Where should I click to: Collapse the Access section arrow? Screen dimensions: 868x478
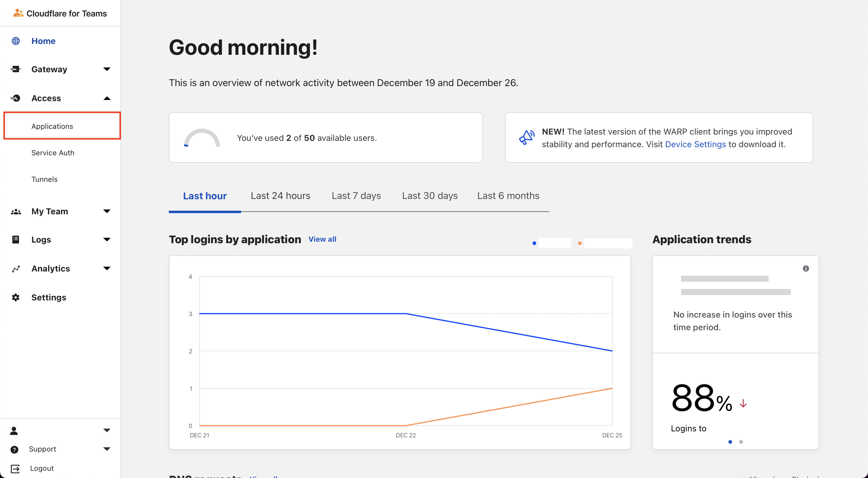click(107, 98)
